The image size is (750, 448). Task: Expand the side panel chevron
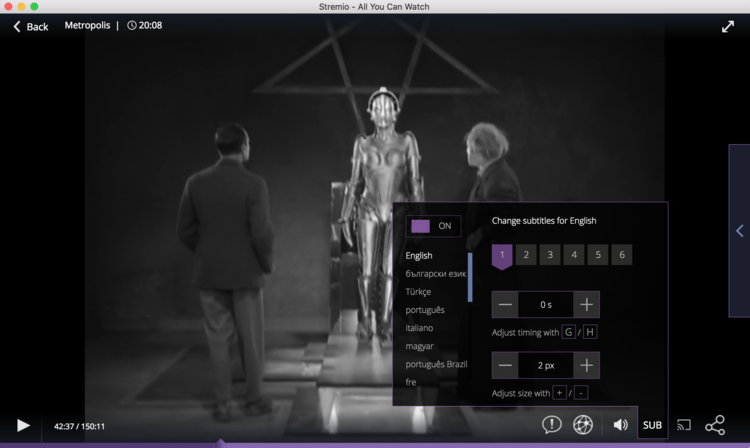(739, 231)
